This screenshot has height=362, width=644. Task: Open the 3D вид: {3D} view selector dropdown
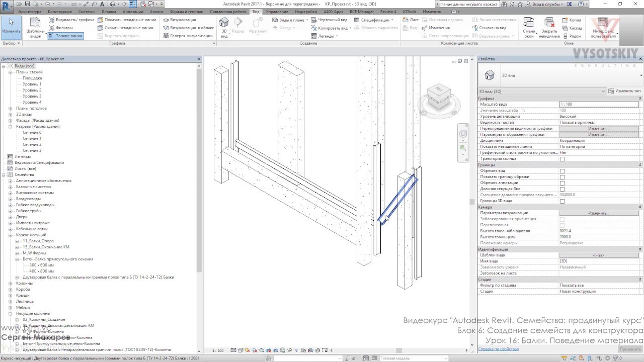pos(542,91)
